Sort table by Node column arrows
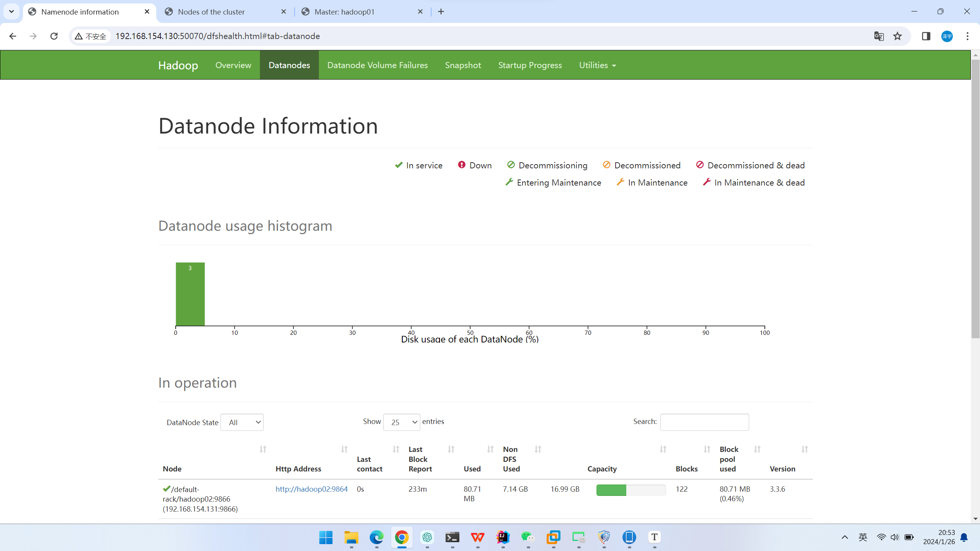The image size is (980, 551). coord(263,449)
